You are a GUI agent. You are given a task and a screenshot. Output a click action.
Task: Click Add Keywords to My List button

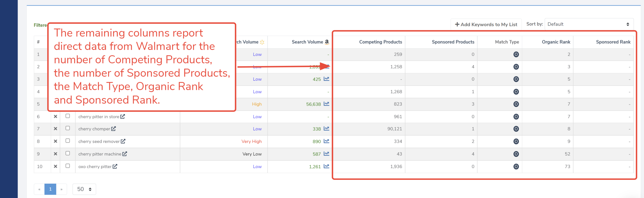[486, 24]
